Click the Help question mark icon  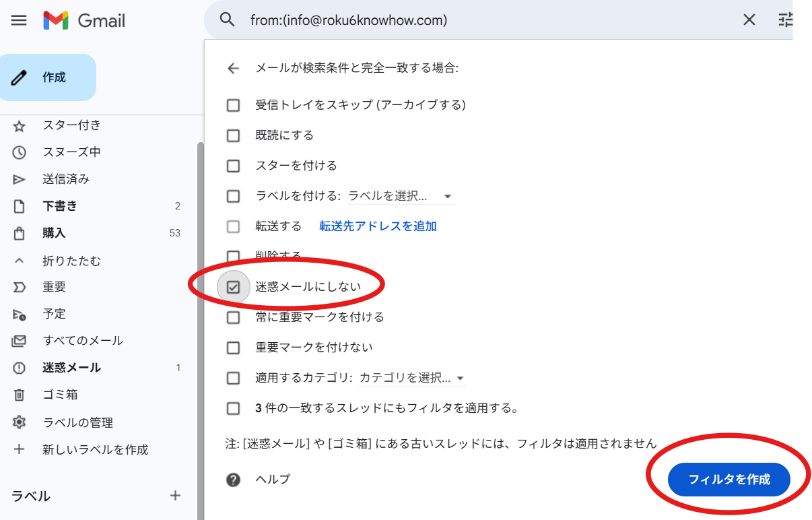(234, 480)
